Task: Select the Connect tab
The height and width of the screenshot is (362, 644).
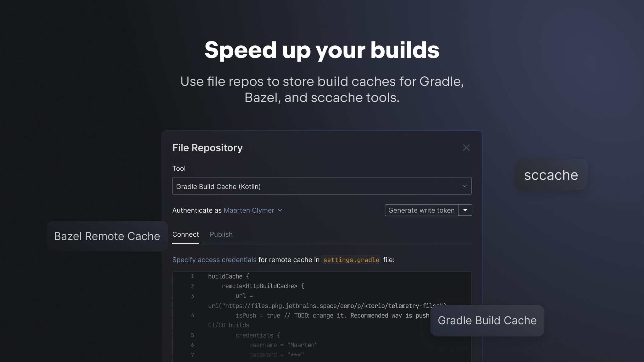Action: pos(186,234)
